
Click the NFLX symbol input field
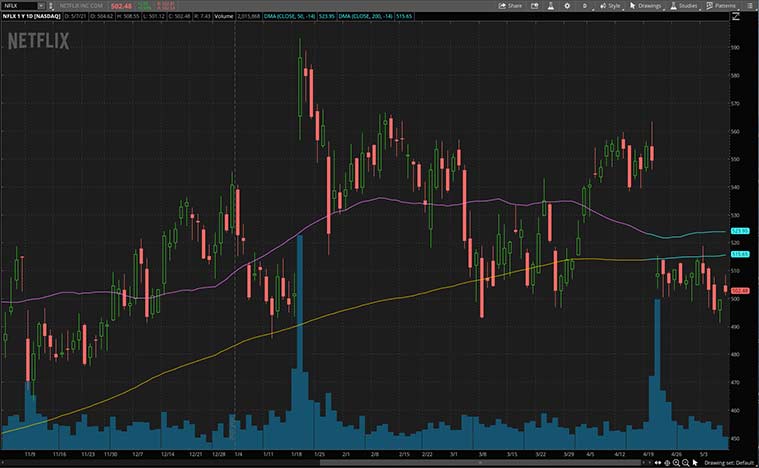(x=18, y=5)
